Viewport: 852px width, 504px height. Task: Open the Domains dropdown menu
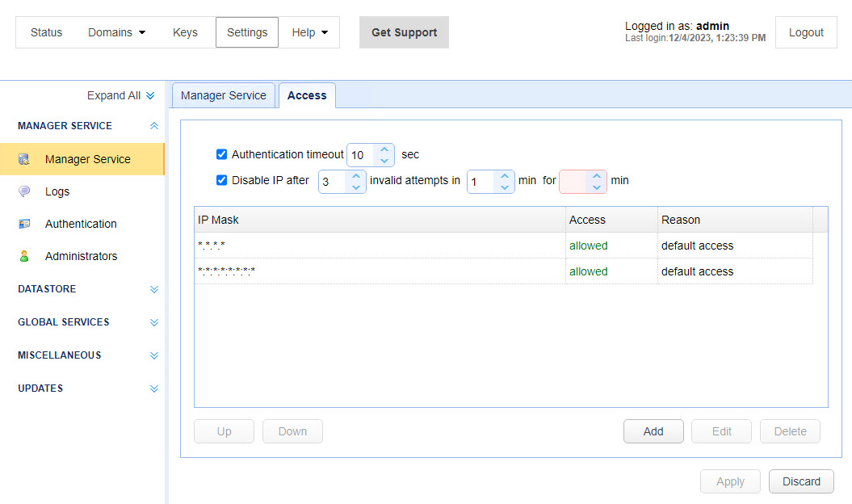click(x=117, y=32)
